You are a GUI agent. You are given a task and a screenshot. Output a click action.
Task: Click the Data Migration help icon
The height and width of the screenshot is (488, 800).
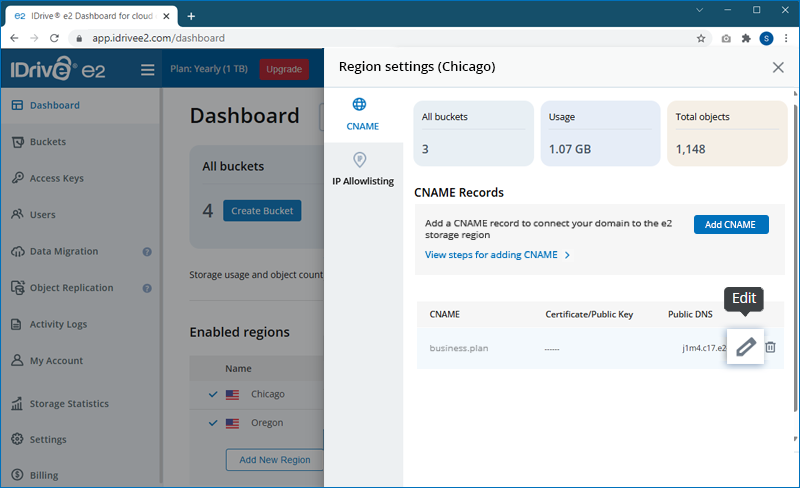(147, 252)
